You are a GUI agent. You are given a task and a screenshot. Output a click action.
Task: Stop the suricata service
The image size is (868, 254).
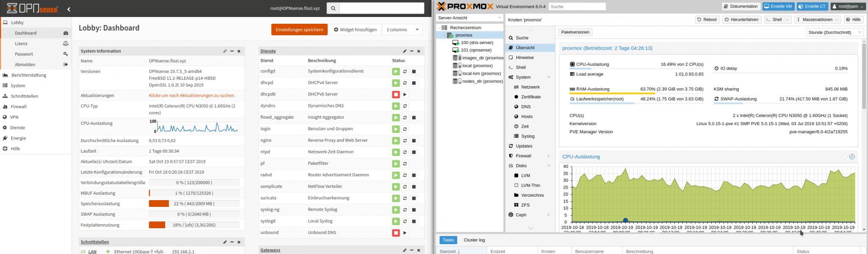click(x=414, y=198)
